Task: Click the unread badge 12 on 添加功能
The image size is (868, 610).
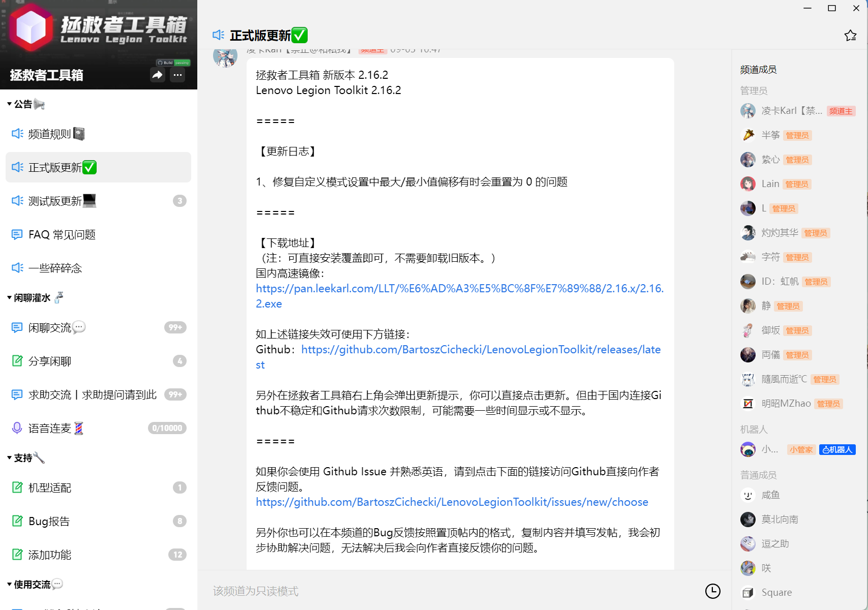Action: click(177, 555)
